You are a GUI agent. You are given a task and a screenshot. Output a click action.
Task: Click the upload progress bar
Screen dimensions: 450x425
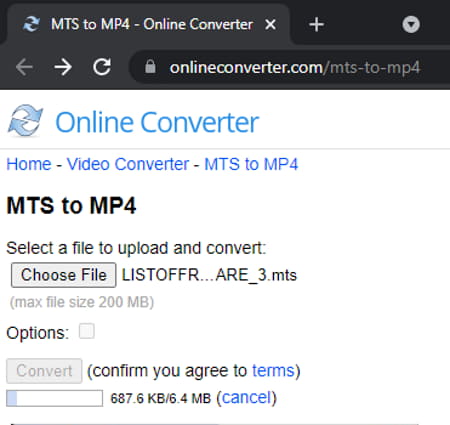pyautogui.click(x=55, y=398)
